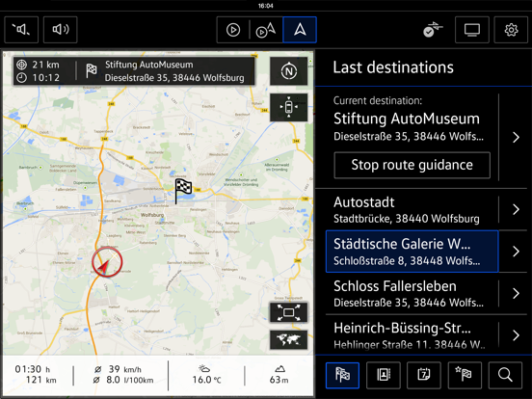The width and height of the screenshot is (532, 399).
Task: Toggle the connection status icon with checkmark
Action: click(433, 30)
